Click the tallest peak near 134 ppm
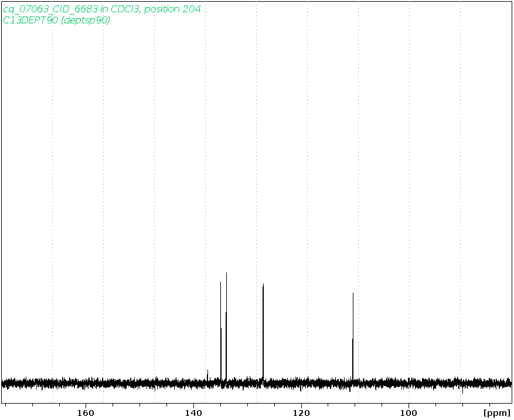This screenshot has width=514, height=420. click(226, 326)
